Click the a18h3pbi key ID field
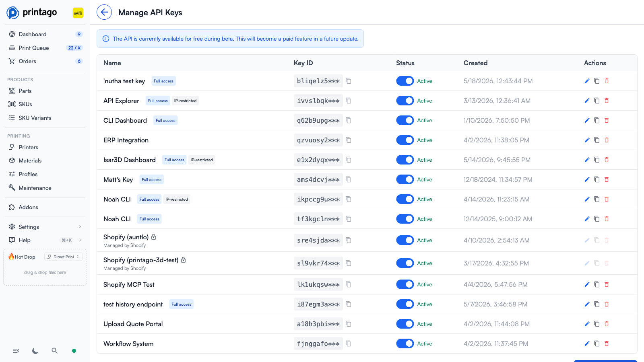Viewport: 644px width, 362px height. 318,324
